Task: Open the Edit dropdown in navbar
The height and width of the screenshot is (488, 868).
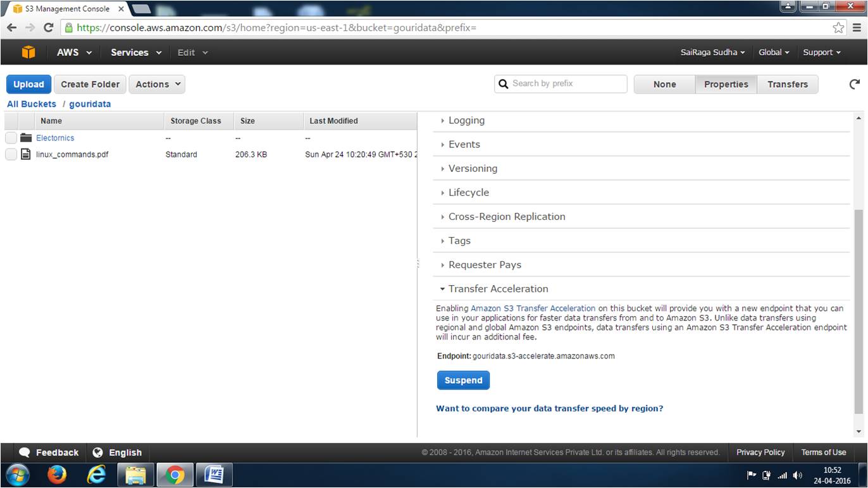Action: click(192, 52)
